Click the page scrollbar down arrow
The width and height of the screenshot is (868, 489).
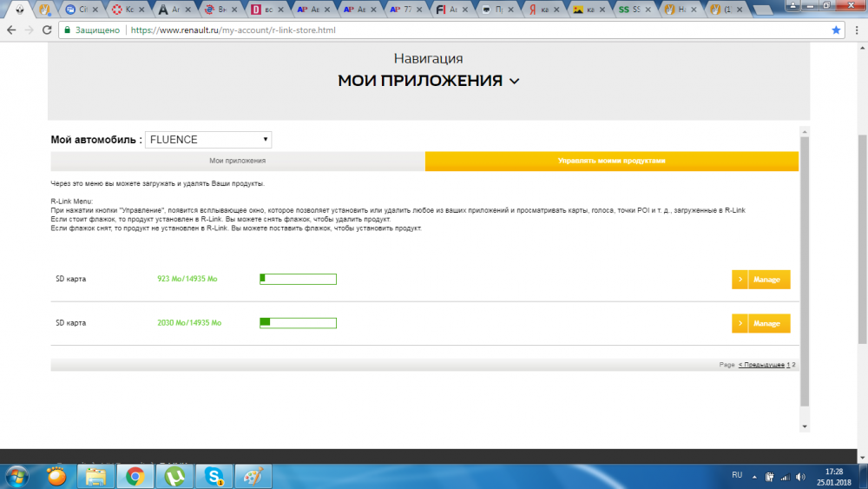(863, 458)
